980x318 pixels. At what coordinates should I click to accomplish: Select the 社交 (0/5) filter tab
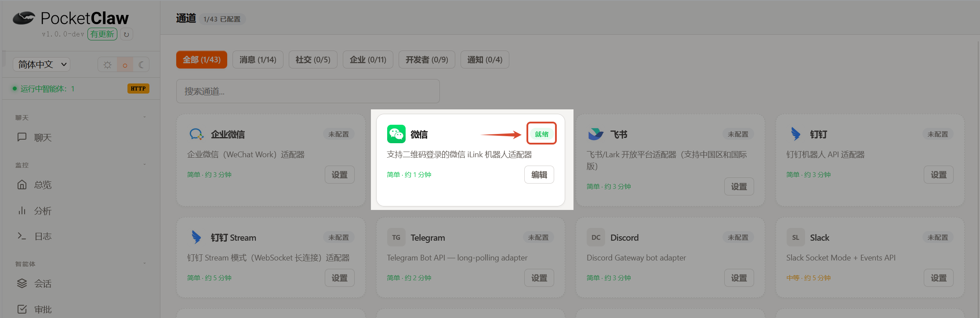pos(313,60)
